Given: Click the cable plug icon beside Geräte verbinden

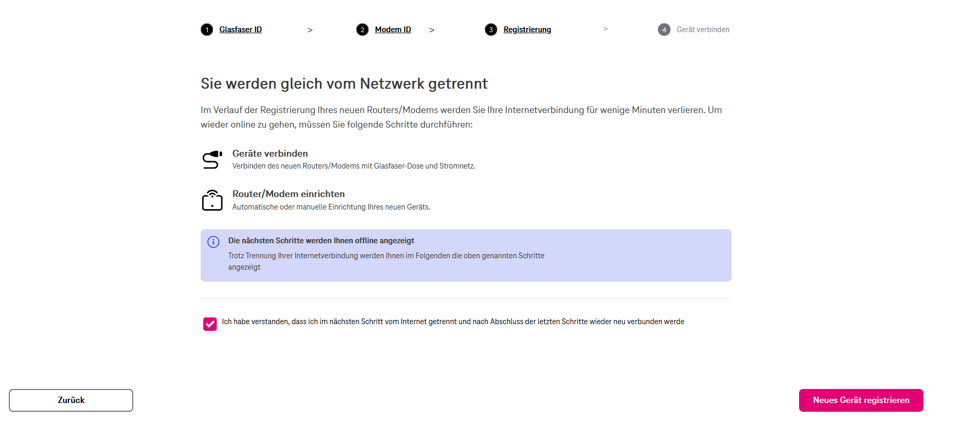Looking at the screenshot, I should (212, 160).
